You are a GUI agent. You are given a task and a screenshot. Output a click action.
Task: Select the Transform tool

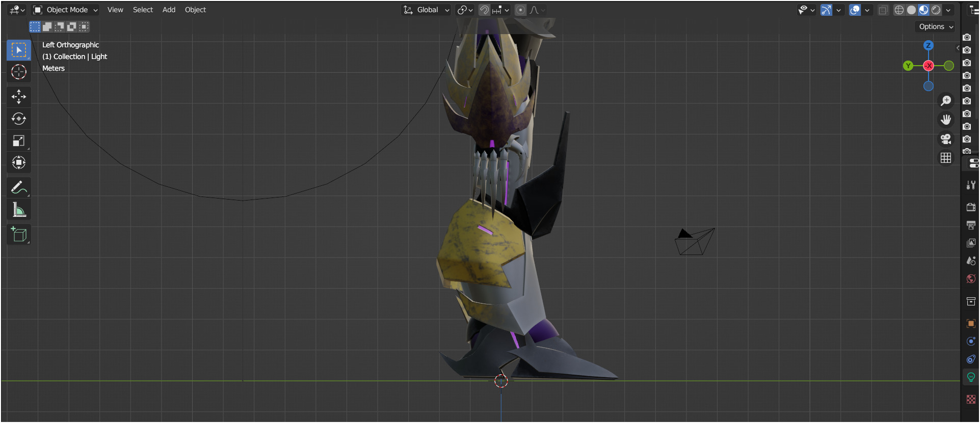(19, 162)
